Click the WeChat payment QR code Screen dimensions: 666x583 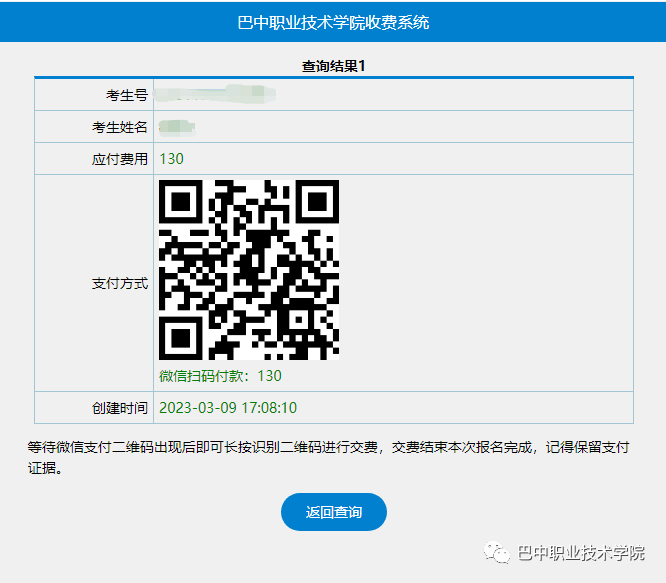click(249, 270)
